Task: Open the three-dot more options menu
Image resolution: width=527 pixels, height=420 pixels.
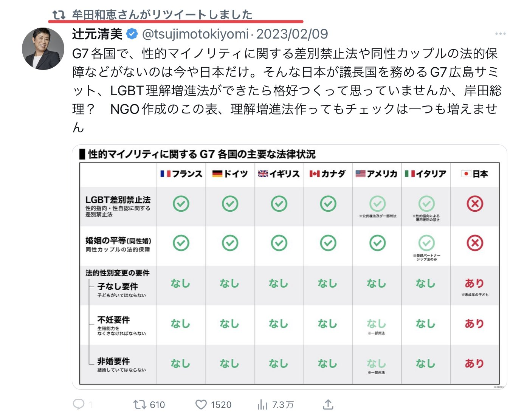Action: (500, 34)
